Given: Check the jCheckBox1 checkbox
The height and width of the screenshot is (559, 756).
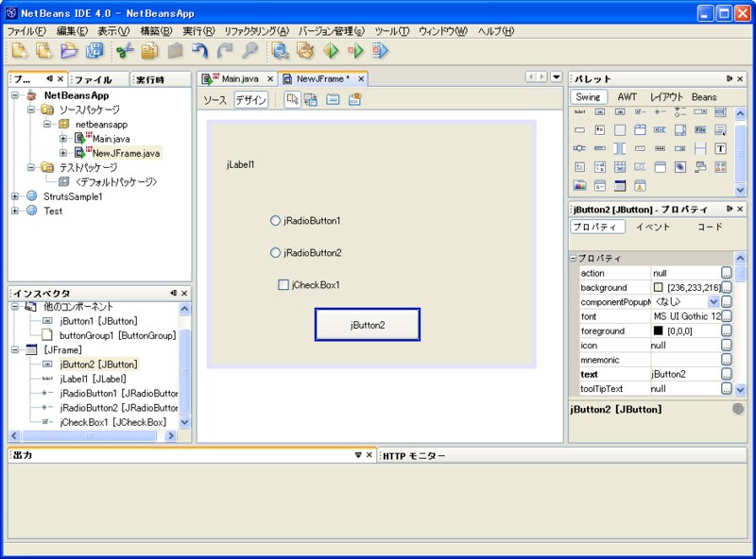Looking at the screenshot, I should 283,285.
